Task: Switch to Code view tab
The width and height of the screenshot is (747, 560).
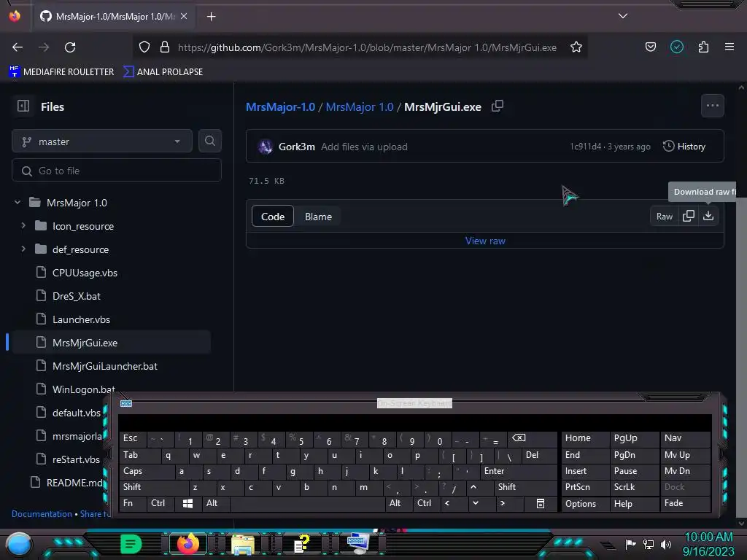Action: 273,217
